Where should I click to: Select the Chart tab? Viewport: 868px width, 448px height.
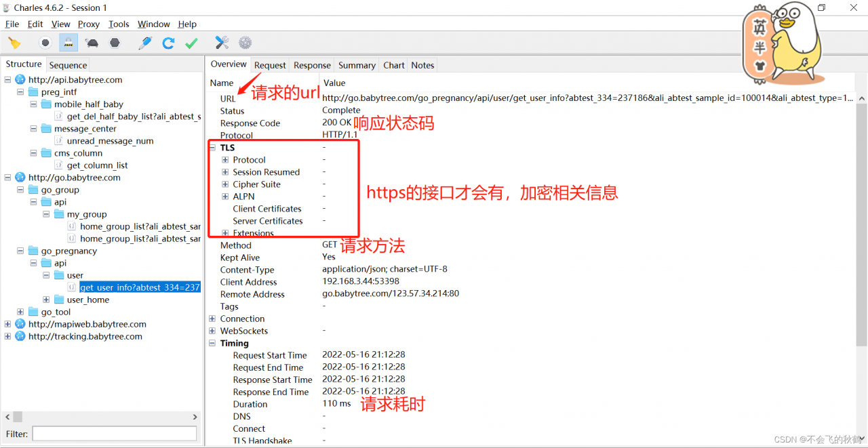394,65
